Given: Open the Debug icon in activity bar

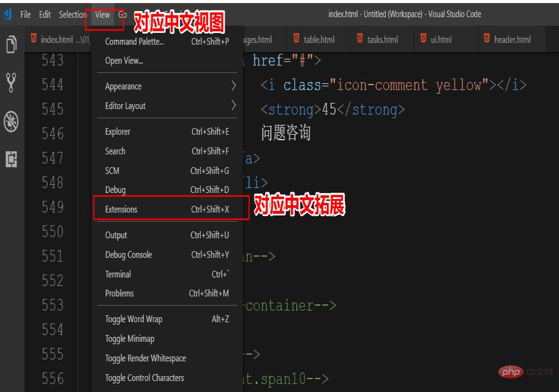Looking at the screenshot, I should click(x=11, y=121).
